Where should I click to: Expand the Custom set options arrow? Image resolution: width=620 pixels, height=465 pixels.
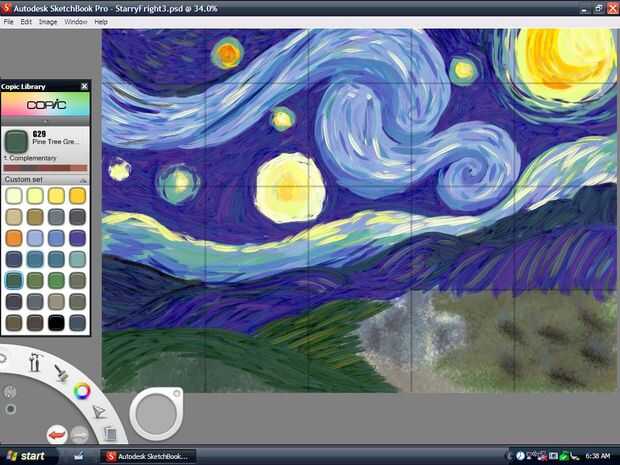tap(83, 180)
